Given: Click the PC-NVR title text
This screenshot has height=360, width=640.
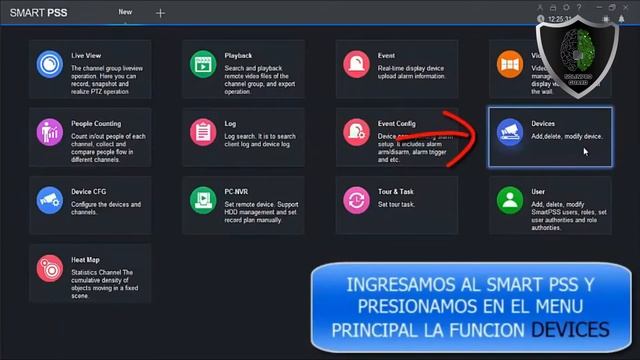Looking at the screenshot, I should 236,192.
